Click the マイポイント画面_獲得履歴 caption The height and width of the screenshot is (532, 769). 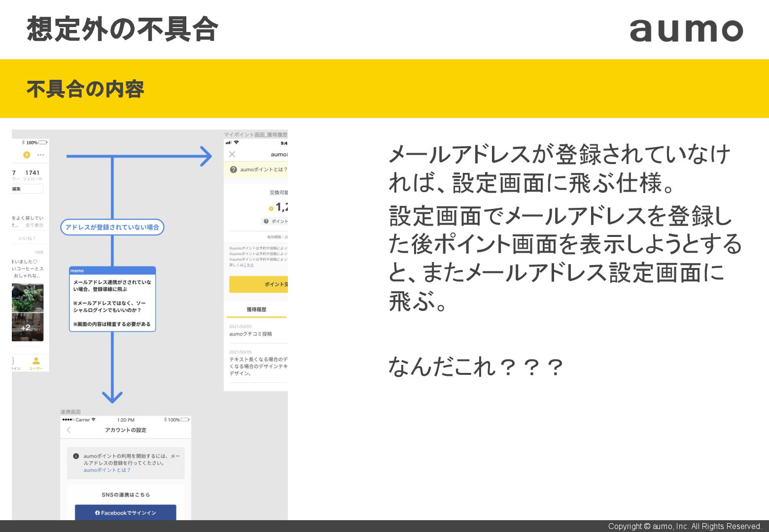[255, 134]
